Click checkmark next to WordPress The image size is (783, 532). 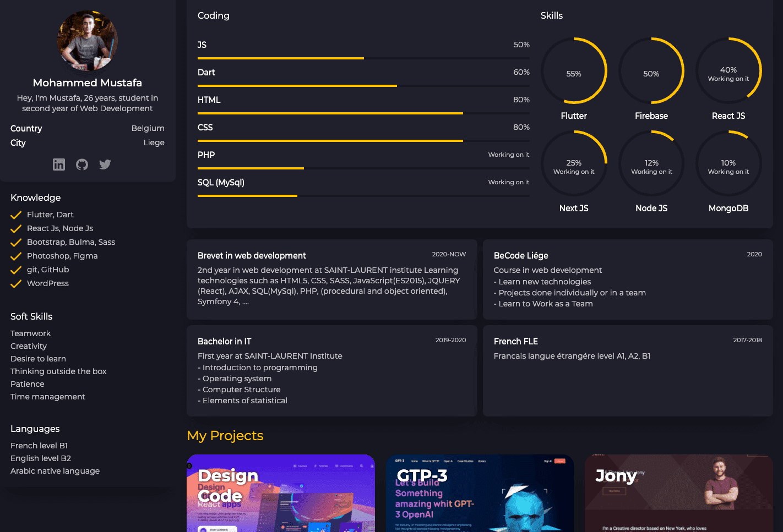16,284
